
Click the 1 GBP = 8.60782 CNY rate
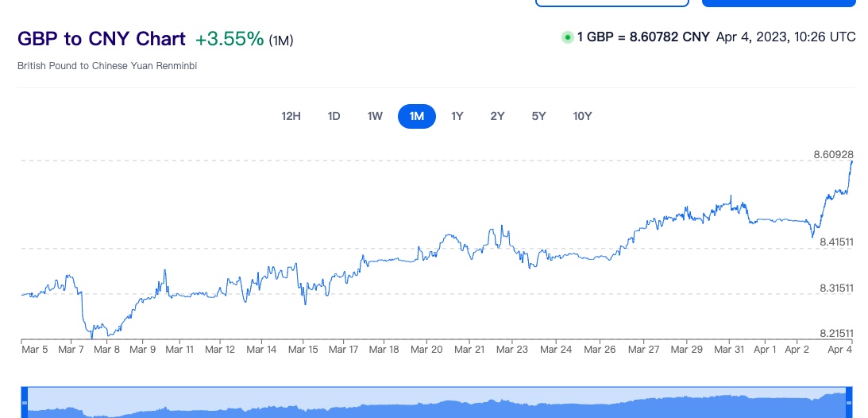point(643,37)
